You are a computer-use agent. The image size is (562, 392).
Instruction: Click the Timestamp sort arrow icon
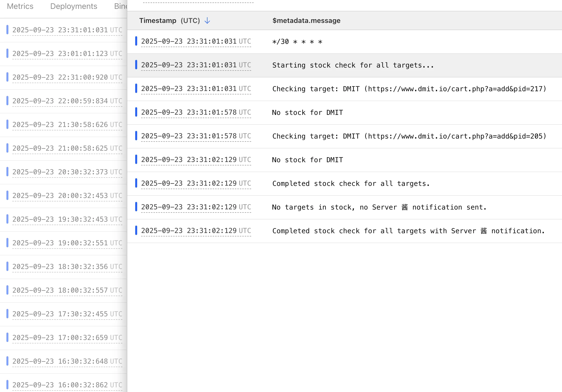[x=207, y=21]
